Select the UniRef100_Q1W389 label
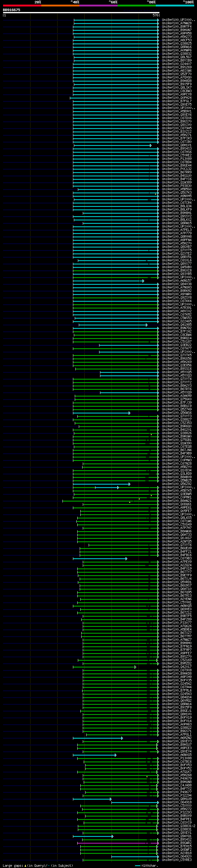 [177, 182]
